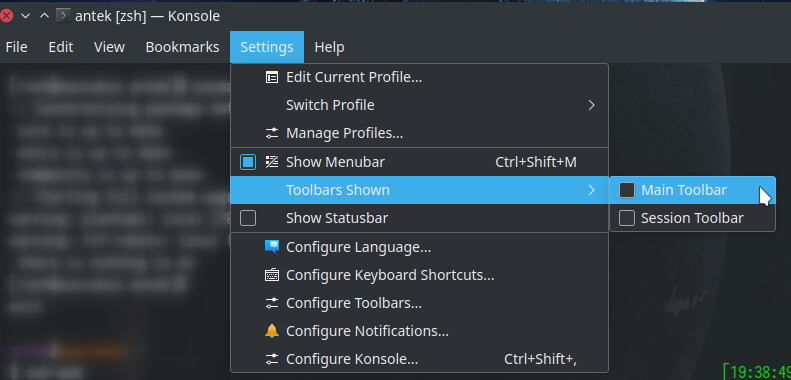791x380 pixels.
Task: Tick the Main Toolbar checkbox
Action: tap(627, 190)
